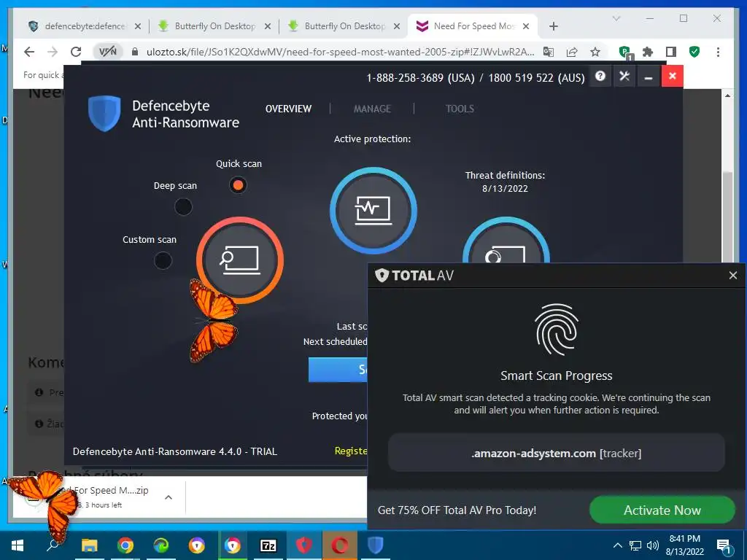Screen dimensions: 747x560
Task: Open Defencebyte shield in the taskbar
Action: pyautogui.click(x=376, y=545)
